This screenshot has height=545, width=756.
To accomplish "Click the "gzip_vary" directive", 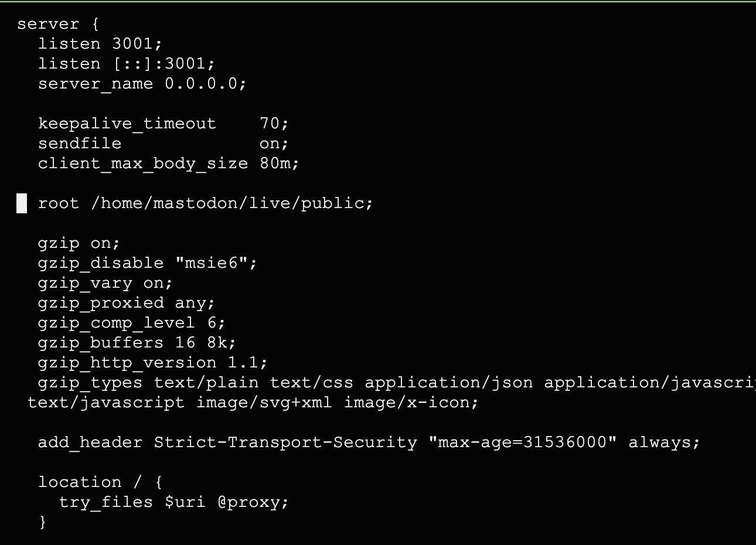I will click(x=85, y=283).
